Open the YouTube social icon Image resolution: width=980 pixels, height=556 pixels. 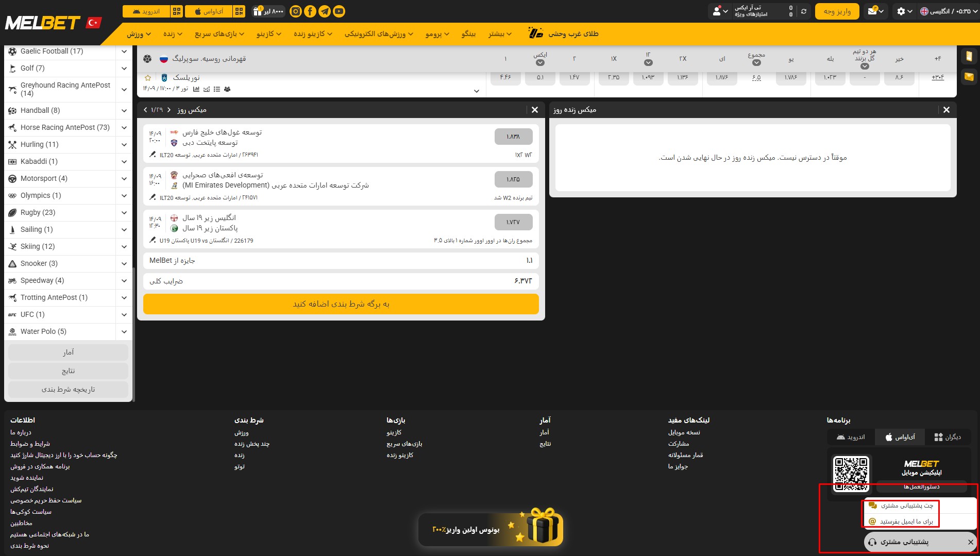point(339,11)
